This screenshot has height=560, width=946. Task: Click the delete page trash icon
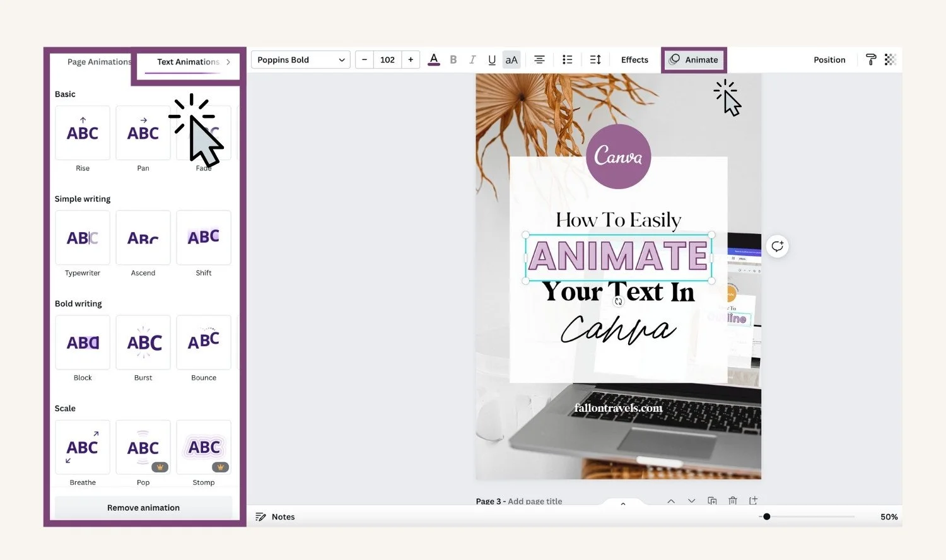733,501
